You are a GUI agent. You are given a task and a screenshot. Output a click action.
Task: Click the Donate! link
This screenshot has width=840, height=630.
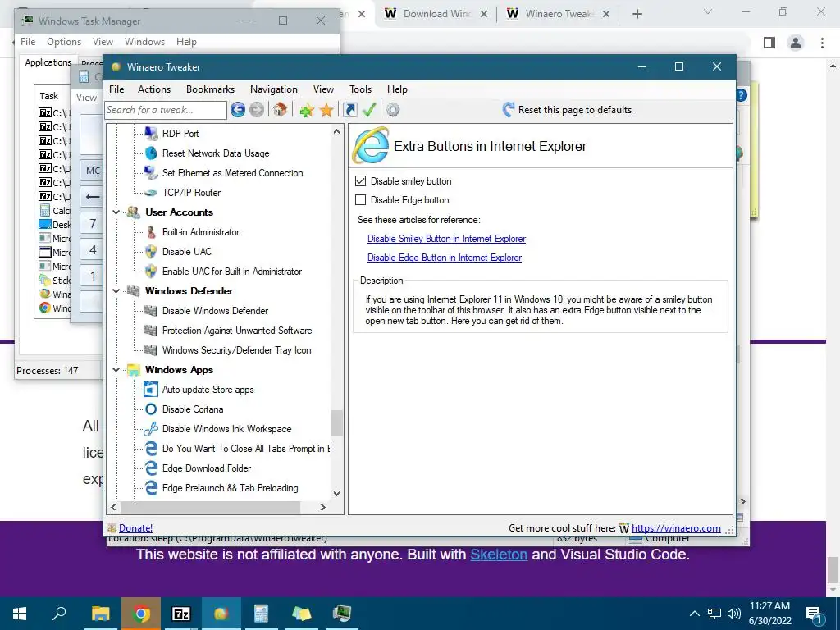click(135, 528)
